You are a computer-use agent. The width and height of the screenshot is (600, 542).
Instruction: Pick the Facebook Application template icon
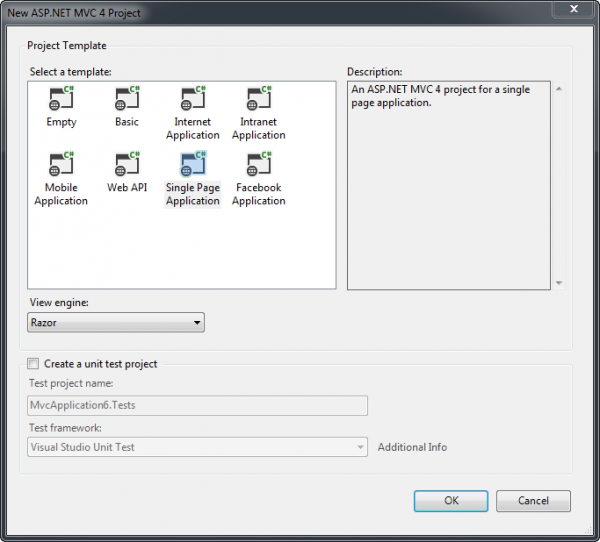point(259,164)
